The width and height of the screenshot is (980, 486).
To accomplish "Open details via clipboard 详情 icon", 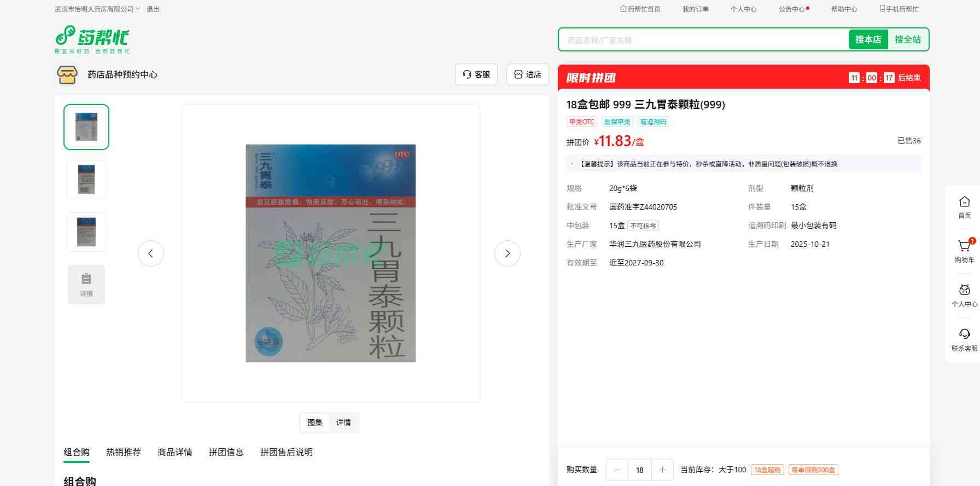I will pyautogui.click(x=86, y=284).
